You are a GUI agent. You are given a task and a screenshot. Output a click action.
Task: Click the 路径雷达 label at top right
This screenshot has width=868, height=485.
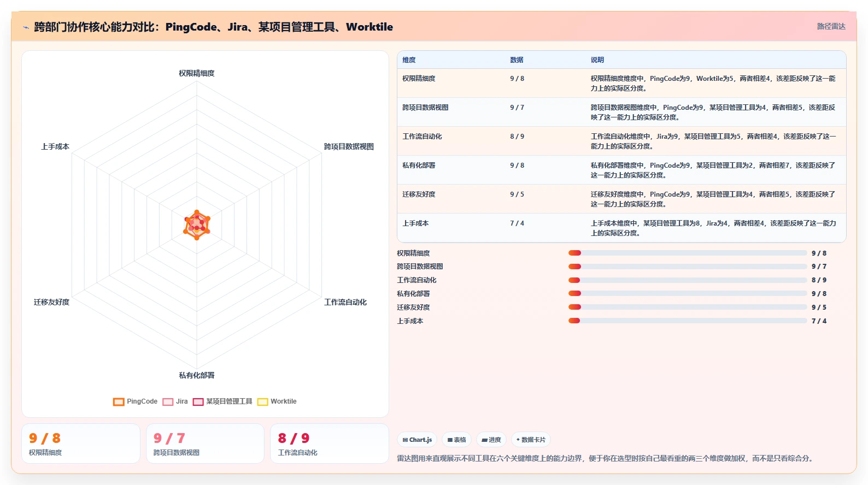[x=831, y=26]
